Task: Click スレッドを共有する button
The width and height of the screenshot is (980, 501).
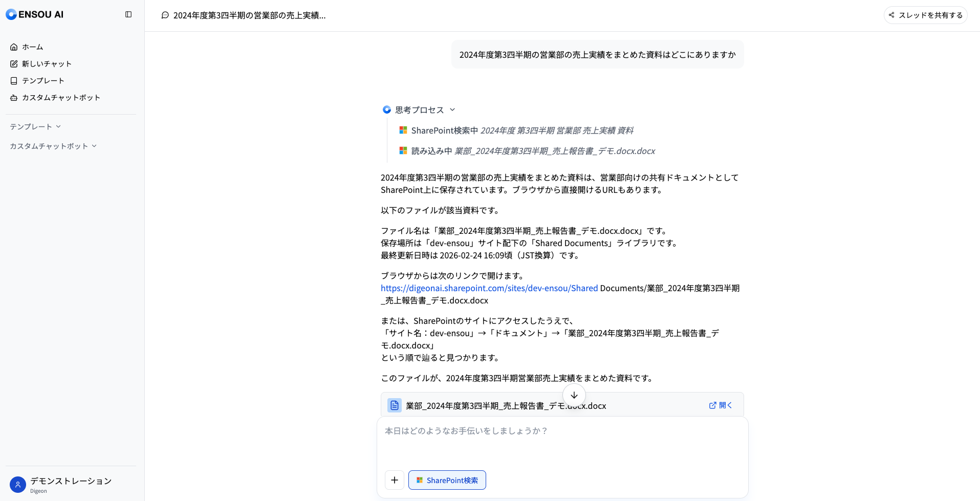Action: pyautogui.click(x=925, y=15)
